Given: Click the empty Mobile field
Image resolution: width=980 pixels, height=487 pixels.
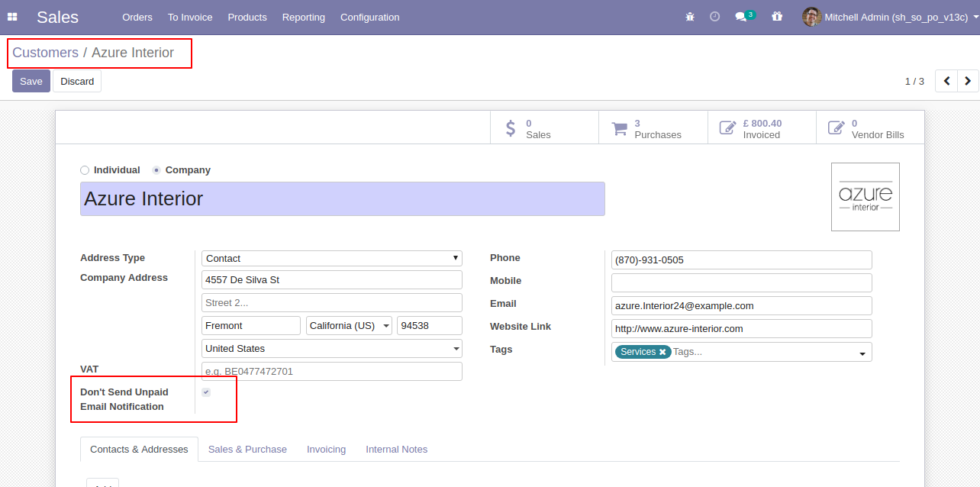Looking at the screenshot, I should click(x=742, y=283).
